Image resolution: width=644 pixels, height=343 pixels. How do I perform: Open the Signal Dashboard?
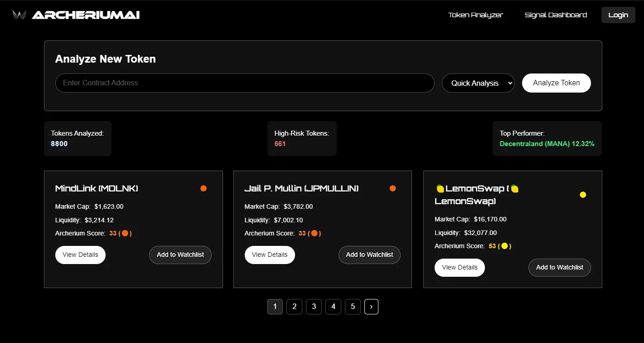(555, 15)
